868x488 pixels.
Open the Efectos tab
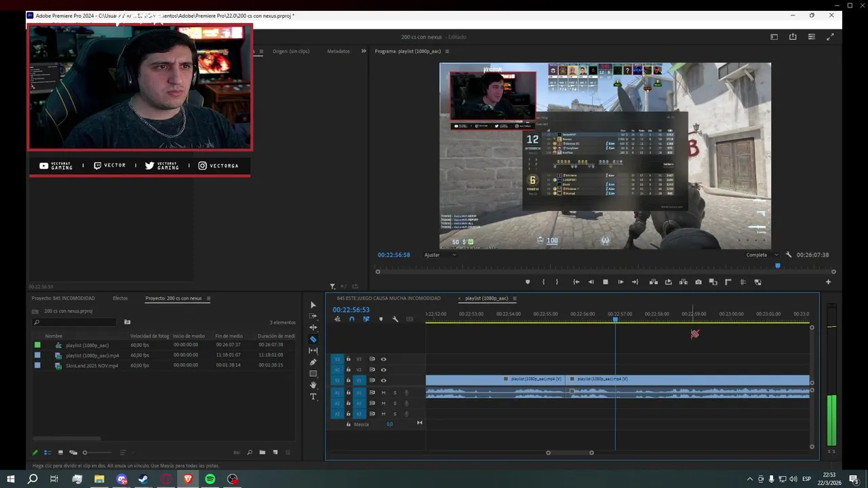[x=120, y=298]
